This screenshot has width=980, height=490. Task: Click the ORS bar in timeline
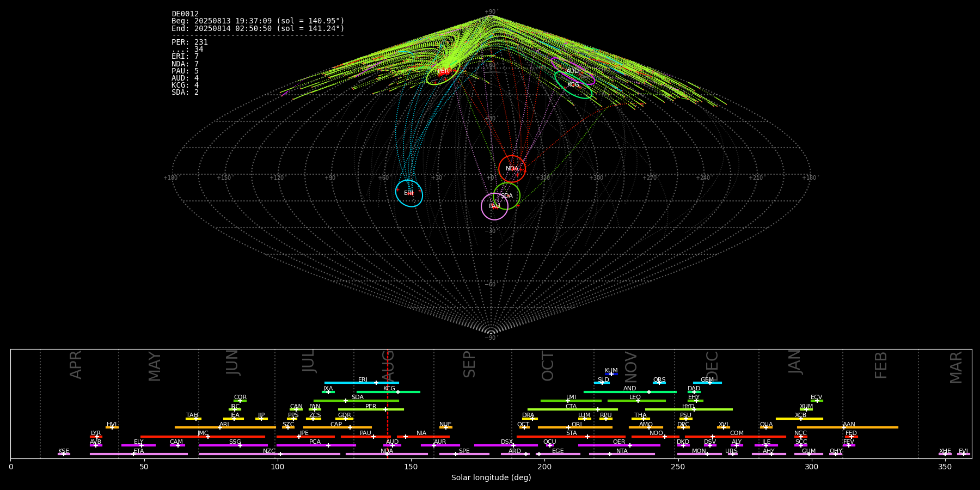point(659,383)
